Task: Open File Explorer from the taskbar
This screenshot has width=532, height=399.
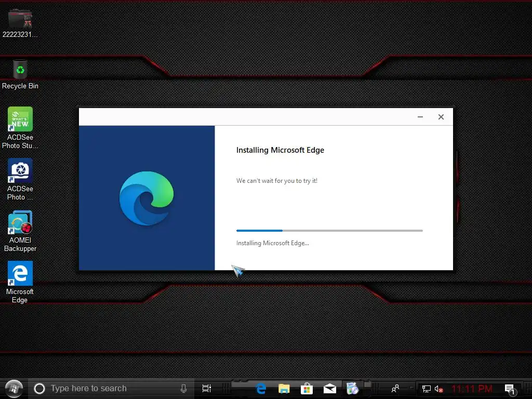Action: coord(284,389)
